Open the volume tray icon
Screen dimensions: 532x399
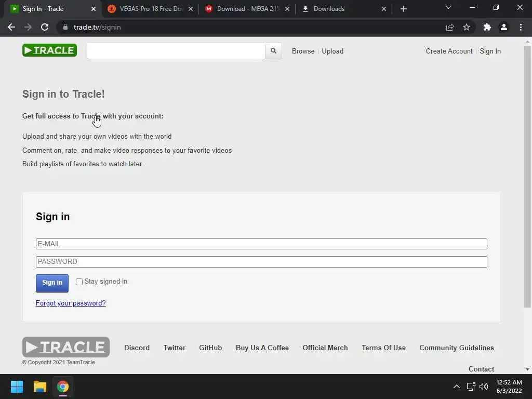click(484, 387)
